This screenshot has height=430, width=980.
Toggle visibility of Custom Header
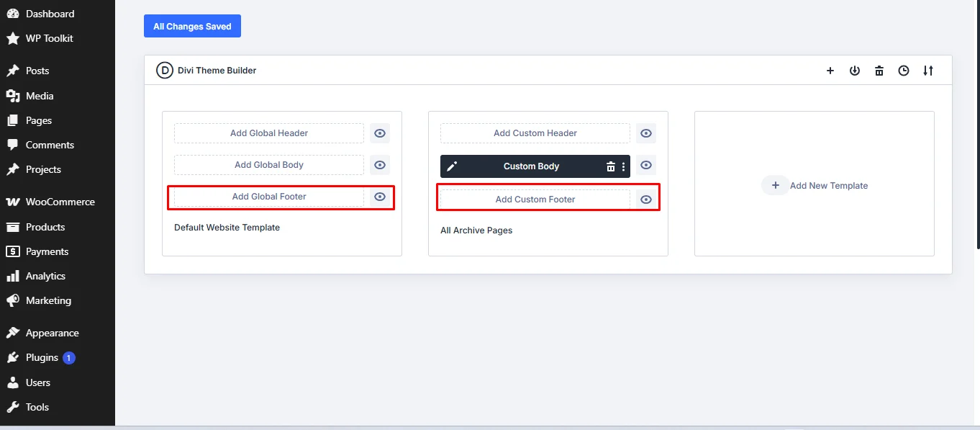tap(646, 133)
